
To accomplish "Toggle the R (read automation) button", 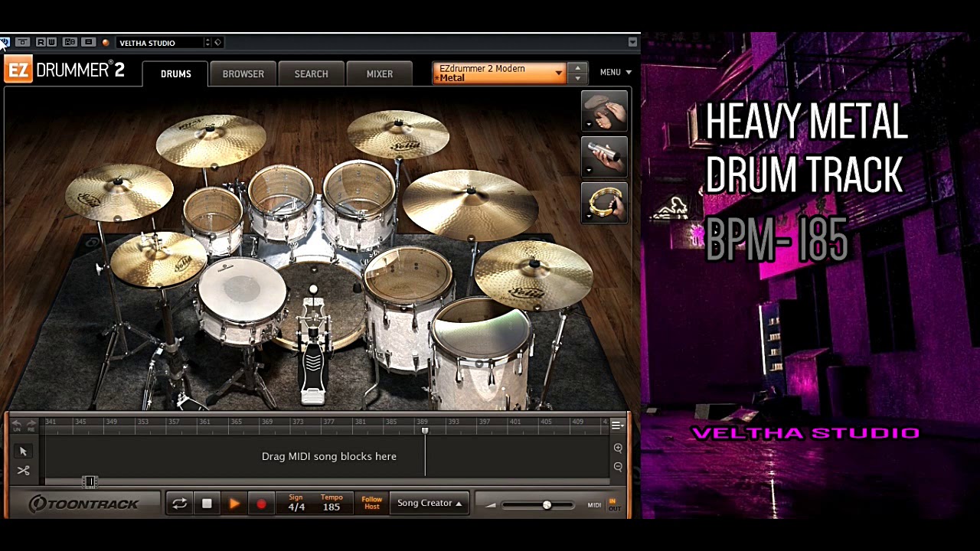I will 41,42.
